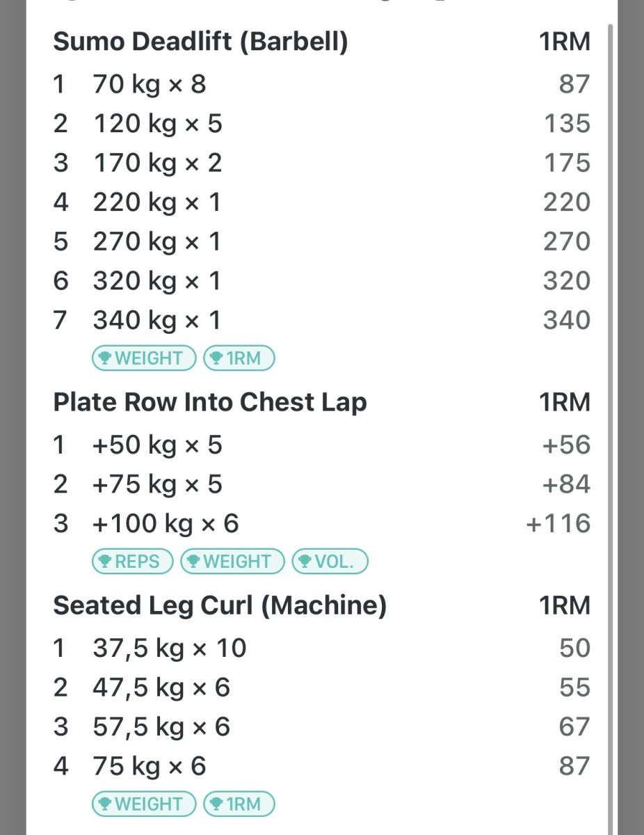This screenshot has height=835, width=644.
Task: Tap the VOL. trophy badge under Plate Row
Action: coord(330,562)
